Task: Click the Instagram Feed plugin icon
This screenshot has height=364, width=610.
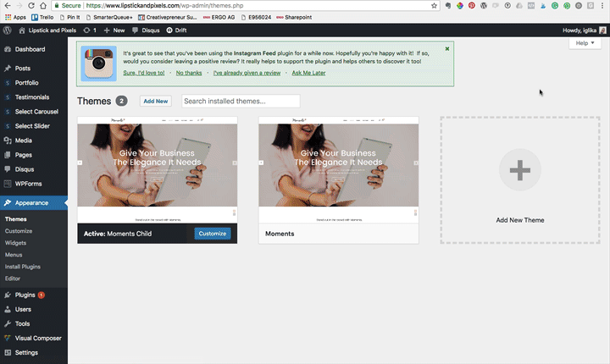Action: [x=99, y=63]
